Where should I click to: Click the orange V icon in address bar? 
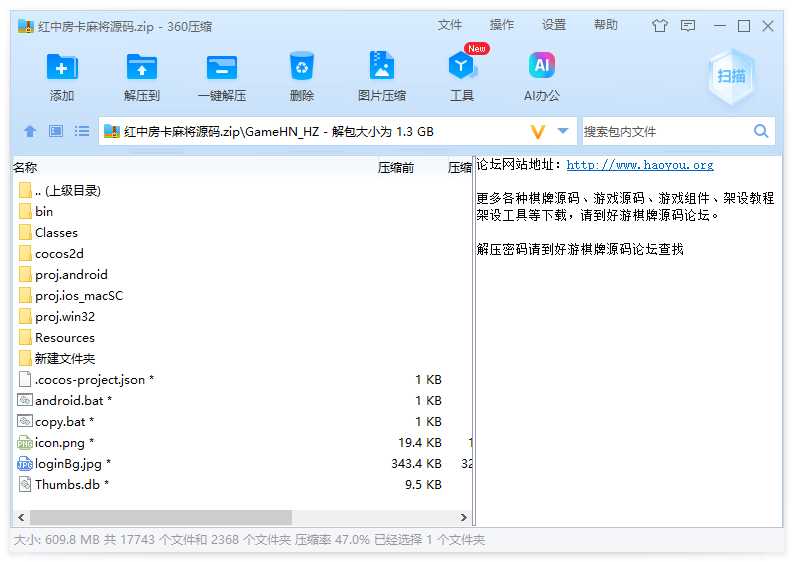click(x=537, y=132)
